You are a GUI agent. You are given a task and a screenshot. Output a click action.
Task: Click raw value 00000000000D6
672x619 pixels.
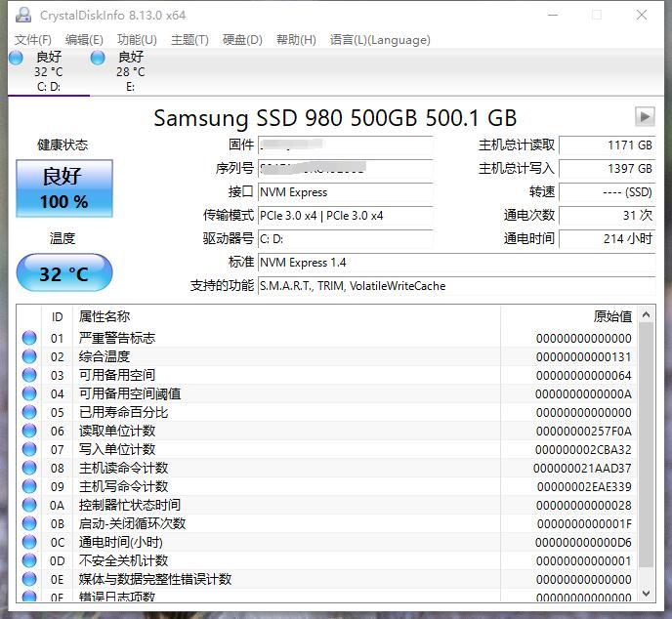(x=583, y=542)
